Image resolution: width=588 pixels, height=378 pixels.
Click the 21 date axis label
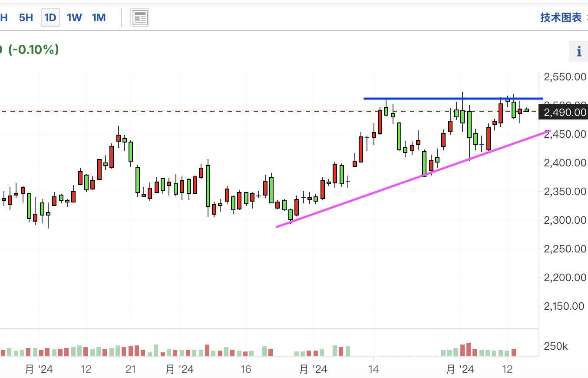pyautogui.click(x=130, y=369)
